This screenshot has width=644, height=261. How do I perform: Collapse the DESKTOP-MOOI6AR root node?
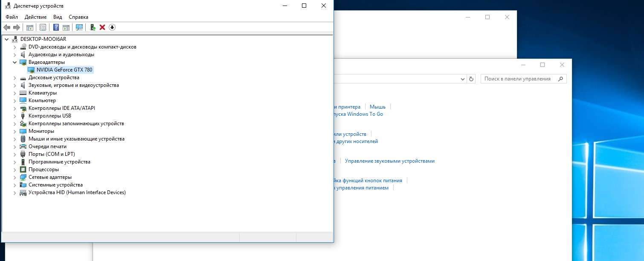point(6,39)
